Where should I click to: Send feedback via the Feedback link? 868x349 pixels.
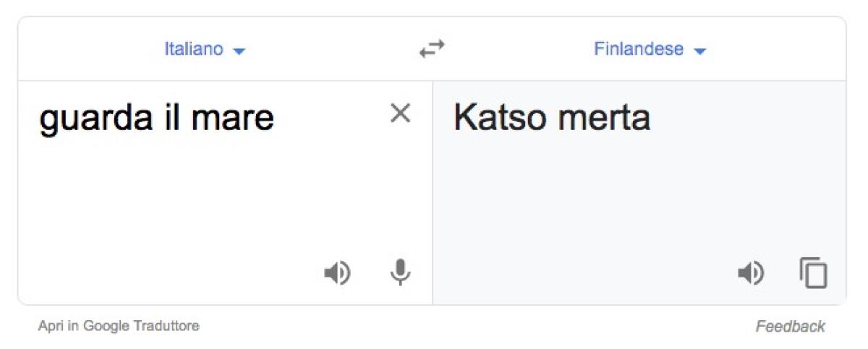click(790, 327)
